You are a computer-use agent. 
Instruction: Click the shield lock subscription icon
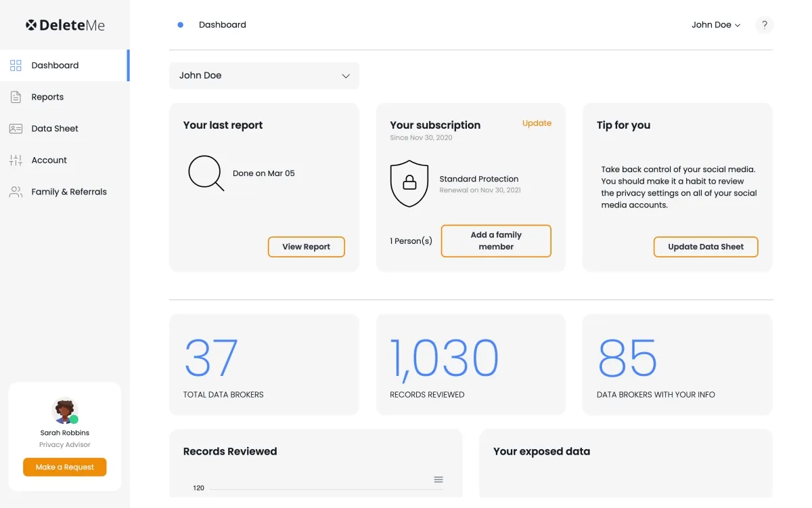pos(409,184)
